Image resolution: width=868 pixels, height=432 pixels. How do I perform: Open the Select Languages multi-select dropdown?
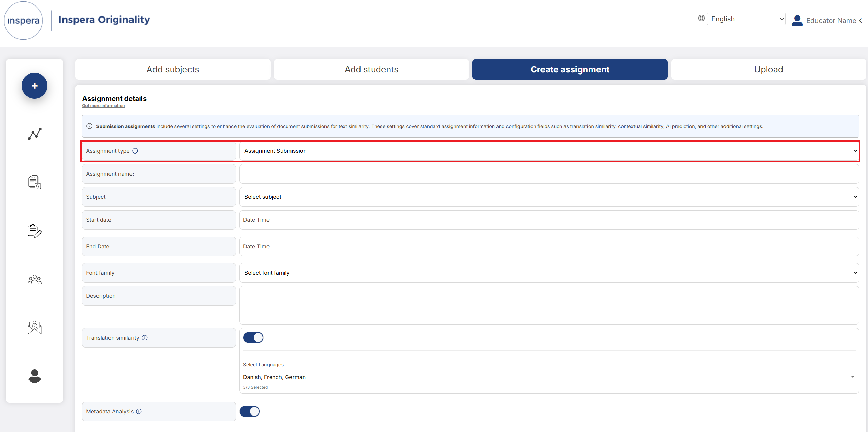549,377
